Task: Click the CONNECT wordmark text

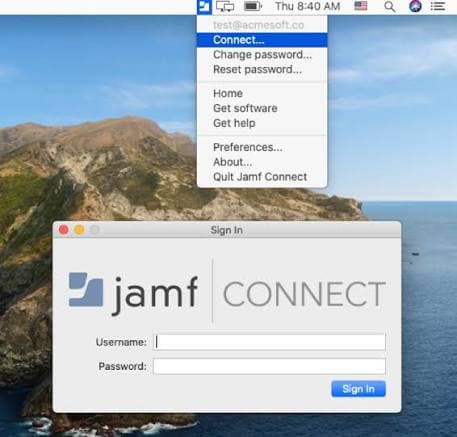Action: click(x=304, y=294)
